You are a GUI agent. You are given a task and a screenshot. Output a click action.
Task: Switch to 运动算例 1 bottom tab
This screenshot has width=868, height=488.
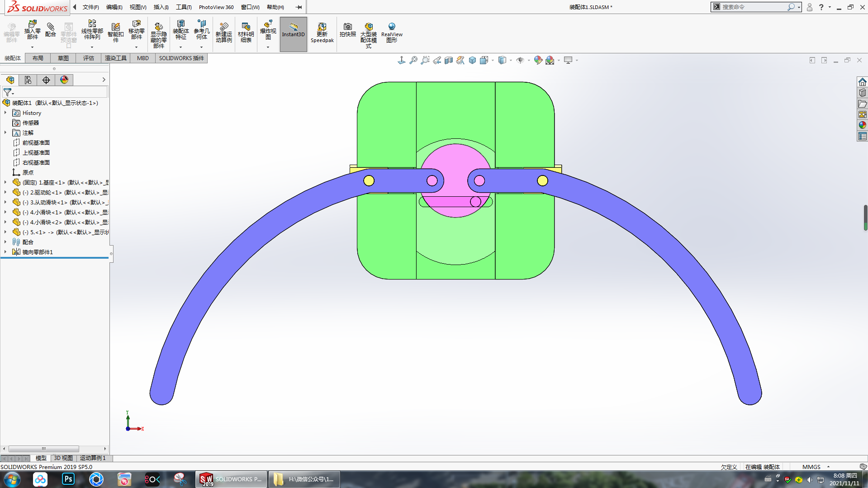[x=93, y=458]
